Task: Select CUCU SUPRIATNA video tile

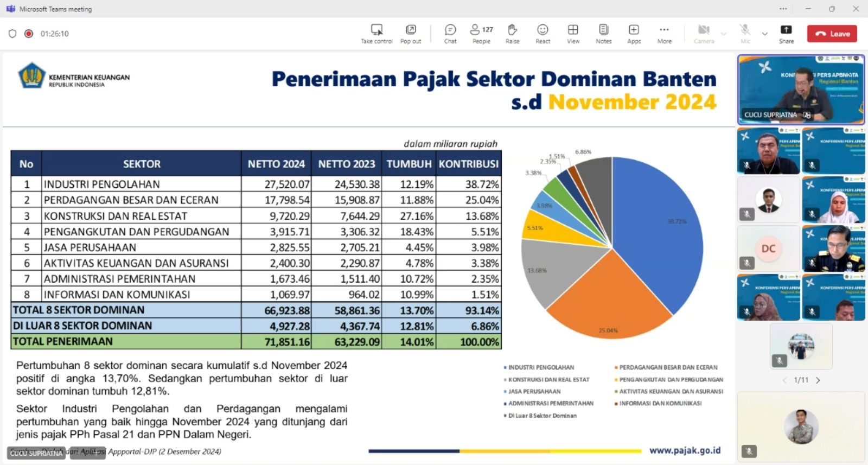Action: [x=801, y=90]
